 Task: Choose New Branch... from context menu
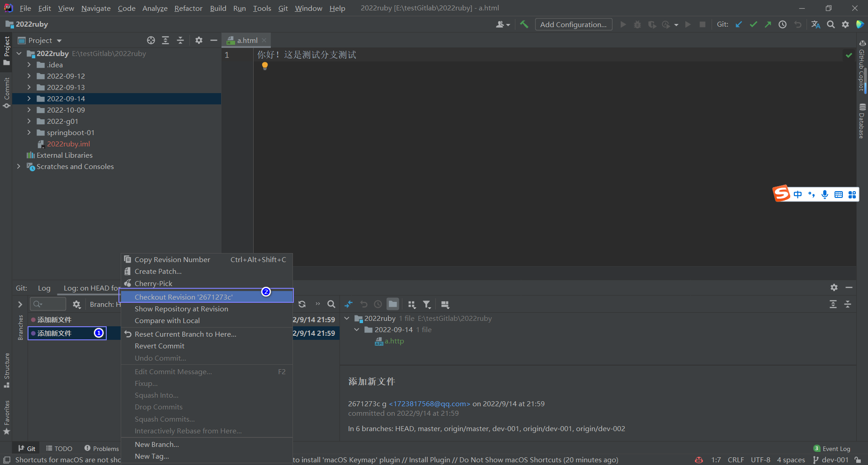pos(207,444)
